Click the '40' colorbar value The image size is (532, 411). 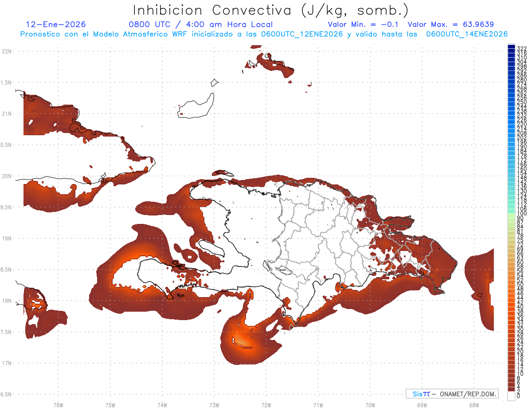coord(520,307)
